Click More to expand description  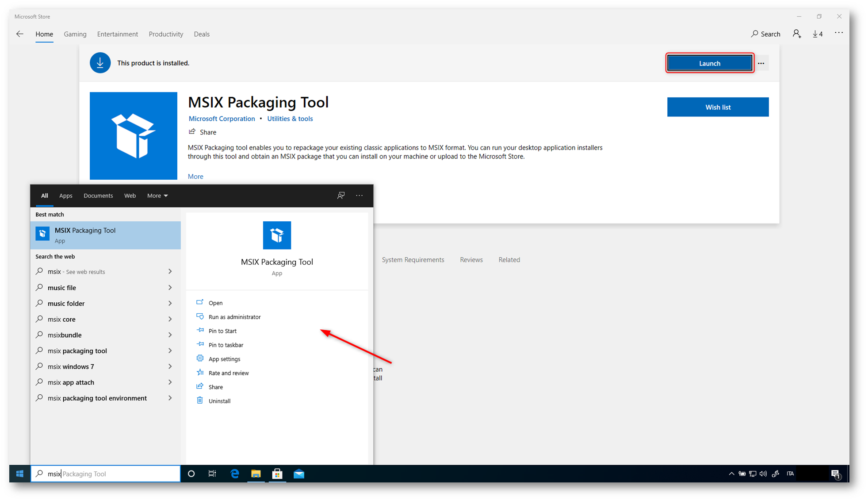coord(195,176)
